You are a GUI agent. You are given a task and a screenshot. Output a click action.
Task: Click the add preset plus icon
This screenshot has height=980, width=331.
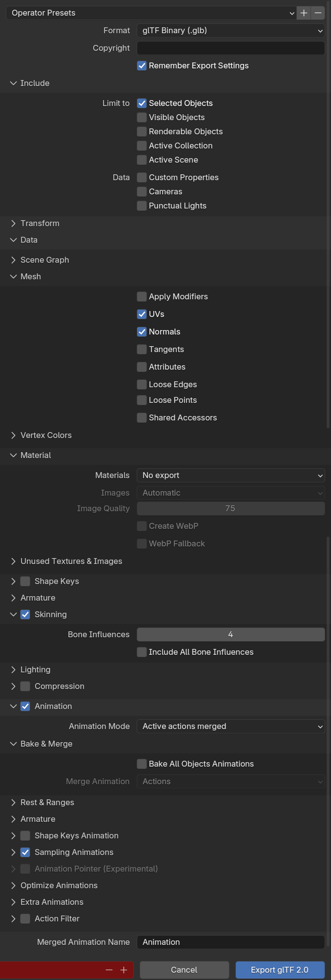pos(304,13)
